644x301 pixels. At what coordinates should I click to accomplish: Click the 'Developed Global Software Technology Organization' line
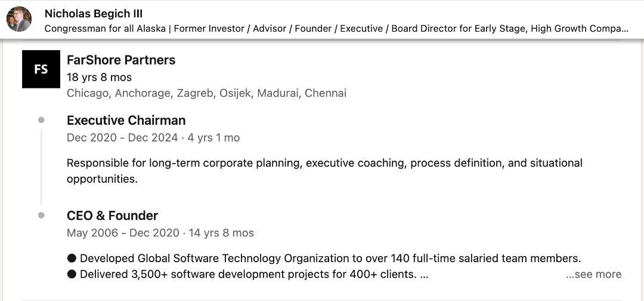(324, 258)
